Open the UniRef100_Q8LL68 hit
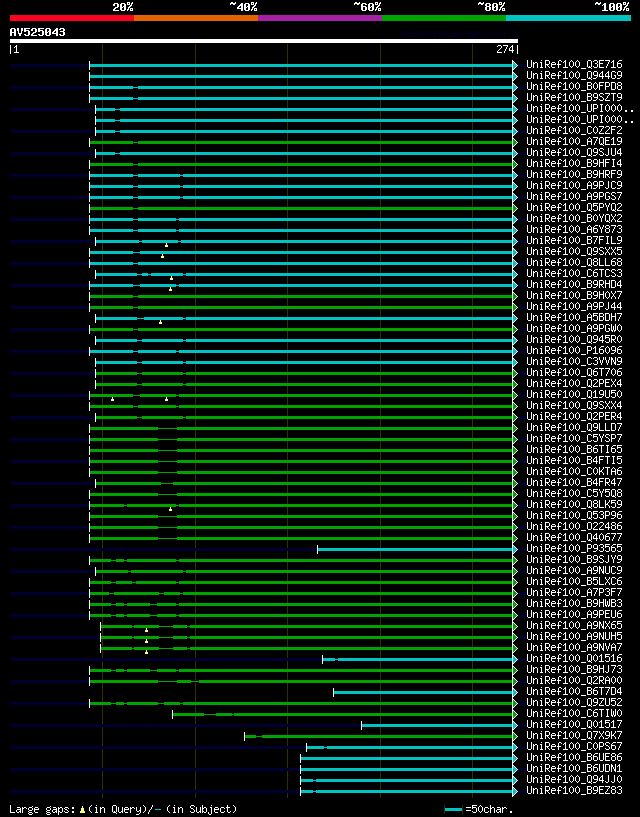Viewport: 640px width, 817px height. click(574, 263)
